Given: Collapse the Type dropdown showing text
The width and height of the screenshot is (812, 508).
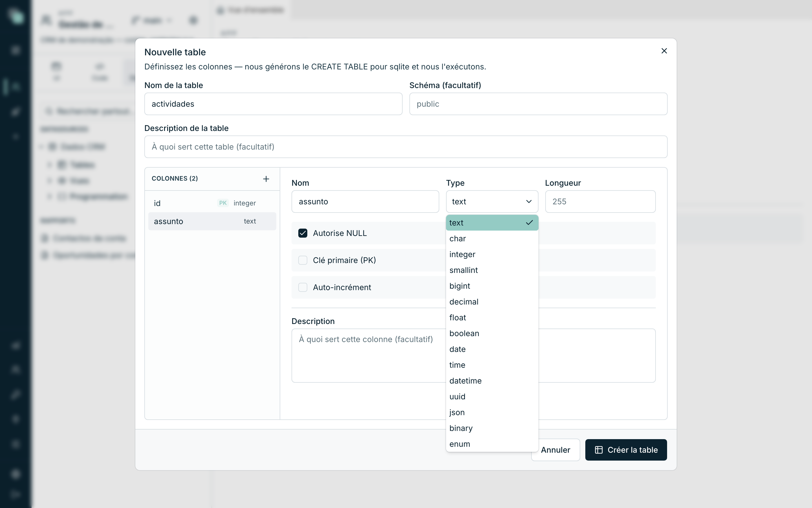Looking at the screenshot, I should (x=492, y=202).
